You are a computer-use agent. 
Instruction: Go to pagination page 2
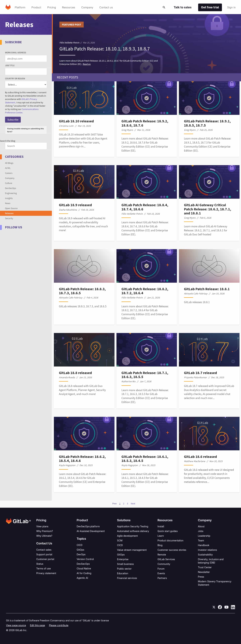click(x=124, y=503)
